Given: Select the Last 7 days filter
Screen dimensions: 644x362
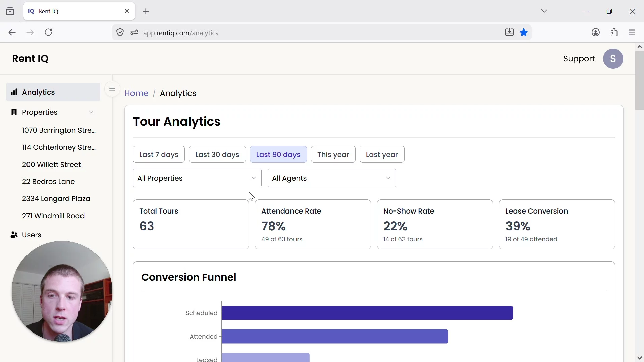Looking at the screenshot, I should pyautogui.click(x=159, y=155).
